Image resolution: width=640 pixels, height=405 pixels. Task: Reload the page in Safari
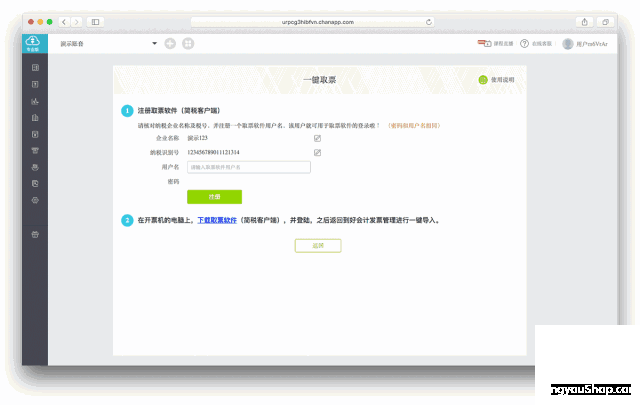[x=429, y=22]
